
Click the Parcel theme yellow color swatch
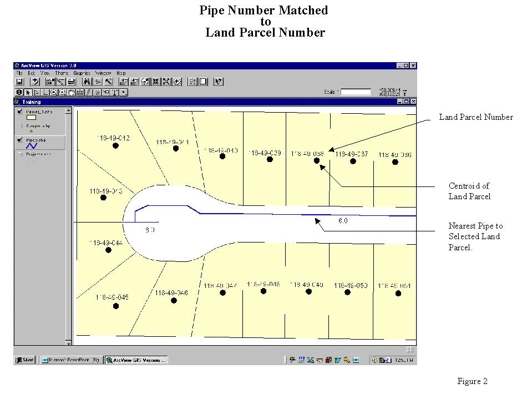[x=32, y=118]
